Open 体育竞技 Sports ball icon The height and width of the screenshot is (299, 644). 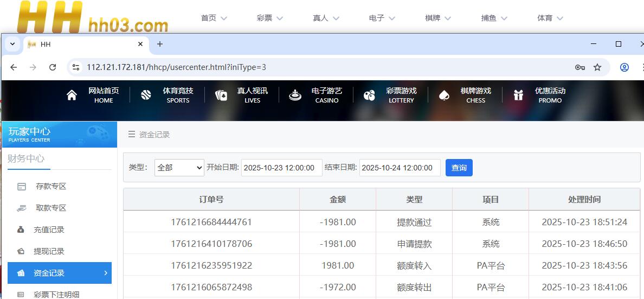pos(146,96)
